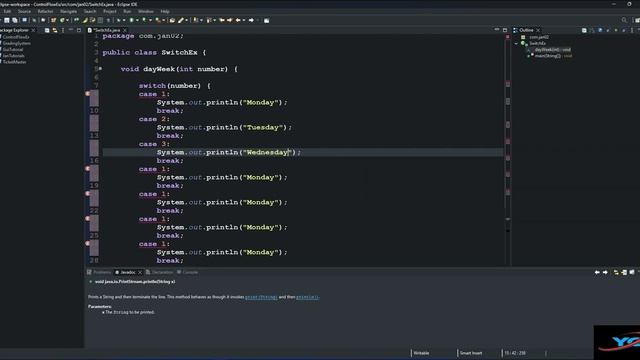Open the Navigate menu
Viewport: 640px width, 360px height.
tap(68, 11)
